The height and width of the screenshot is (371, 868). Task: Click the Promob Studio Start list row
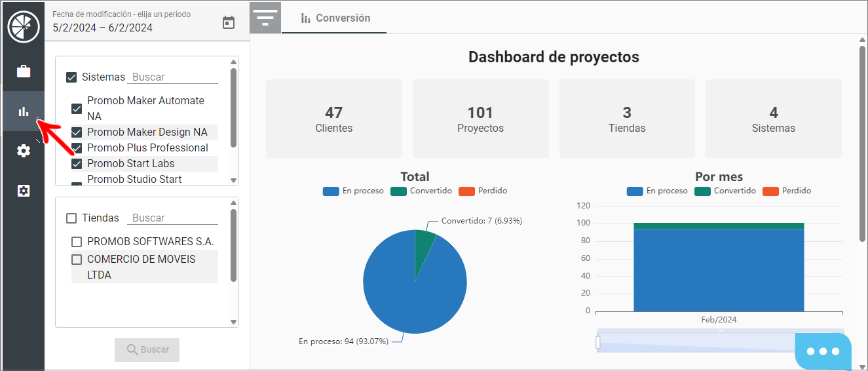pos(145,179)
